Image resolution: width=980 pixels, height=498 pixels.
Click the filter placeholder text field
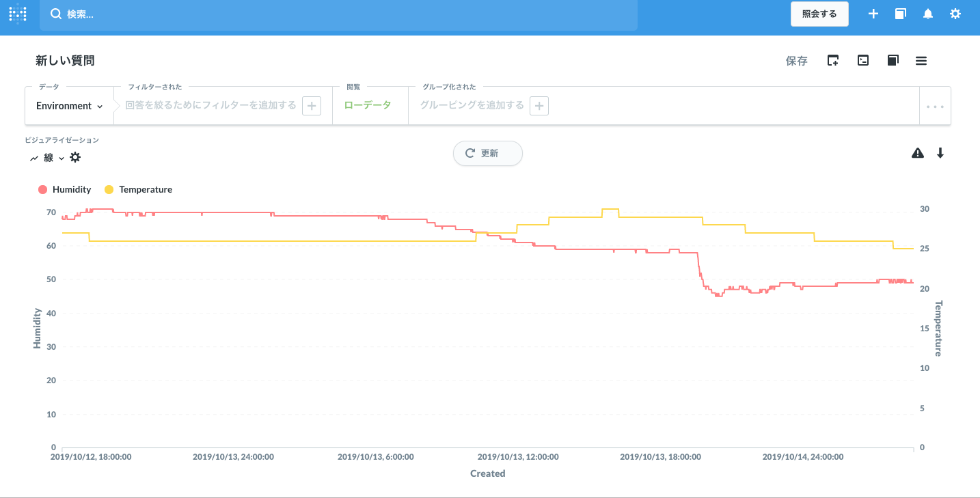tap(211, 106)
